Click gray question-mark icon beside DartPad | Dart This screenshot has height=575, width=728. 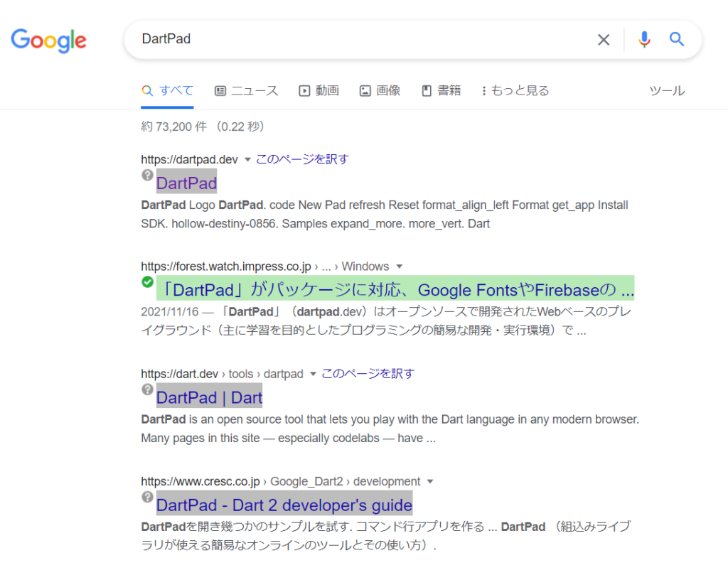(148, 389)
